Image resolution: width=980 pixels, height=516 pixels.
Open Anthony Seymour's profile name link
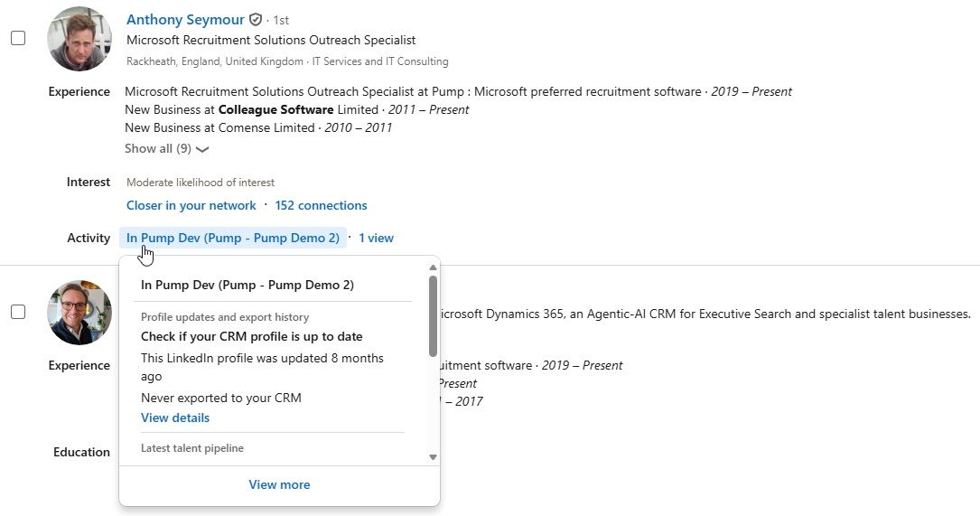[x=185, y=19]
